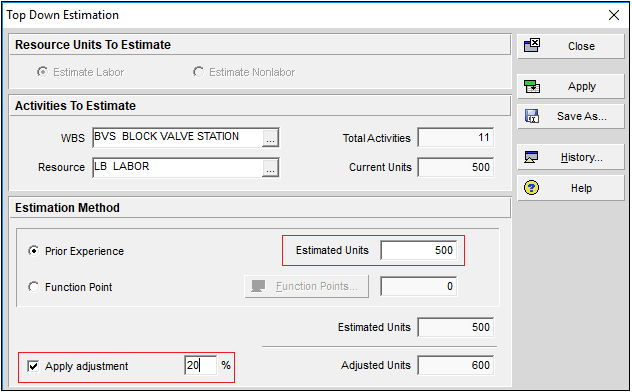Click the Help button label

[581, 188]
